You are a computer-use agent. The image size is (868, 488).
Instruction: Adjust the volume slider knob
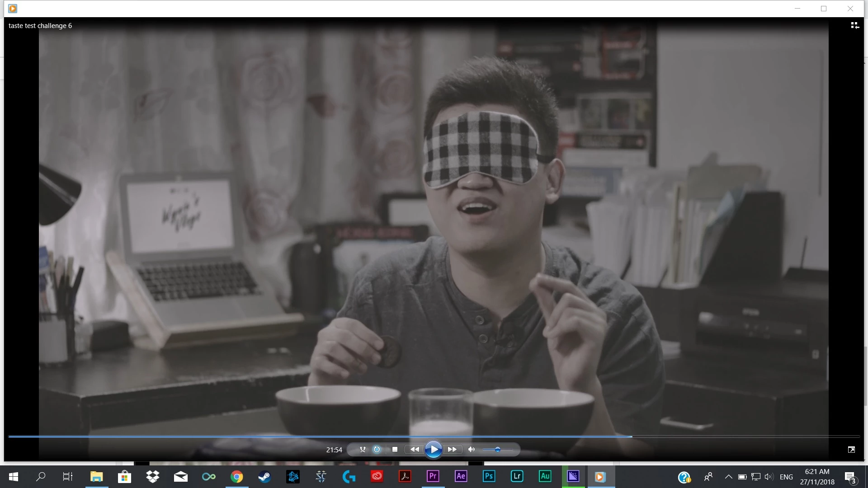[x=497, y=450]
